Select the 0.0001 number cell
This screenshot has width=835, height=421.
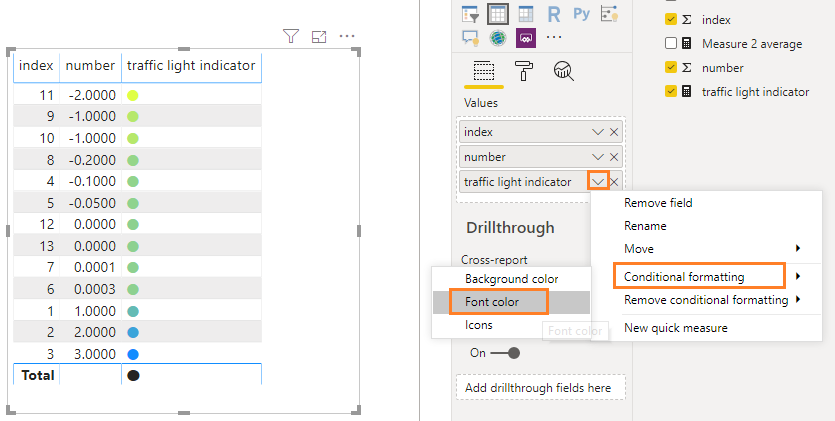(x=91, y=268)
